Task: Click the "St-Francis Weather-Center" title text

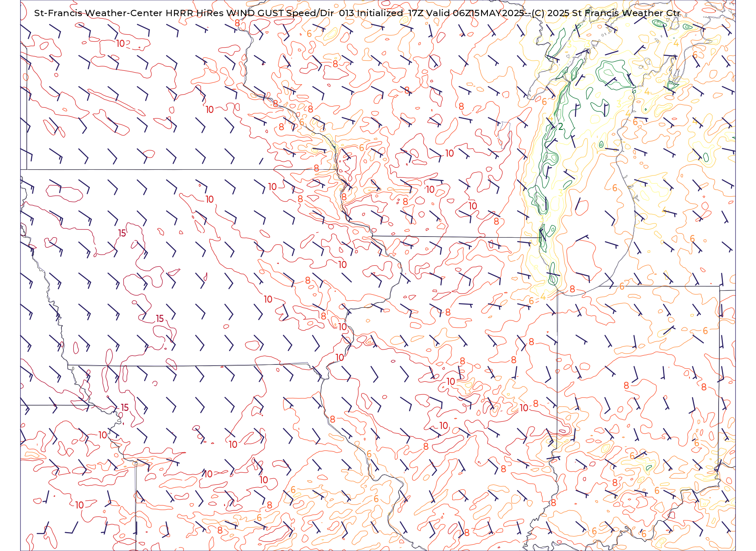Action: [x=98, y=13]
